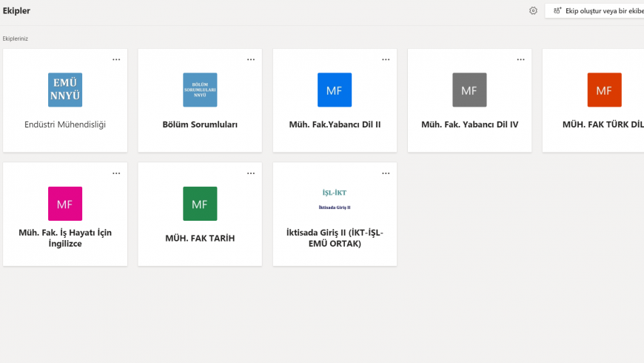The image size is (644, 363).
Task: Open more options for Müh. Fak. Yabancı Dil IV
Action: pyautogui.click(x=520, y=60)
